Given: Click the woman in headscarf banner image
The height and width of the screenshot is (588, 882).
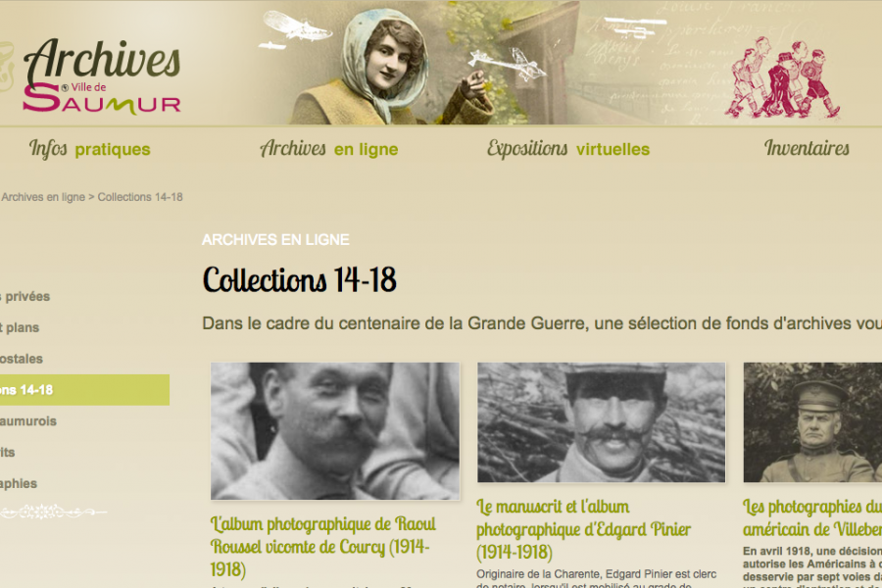Looking at the screenshot, I should click(x=388, y=67).
